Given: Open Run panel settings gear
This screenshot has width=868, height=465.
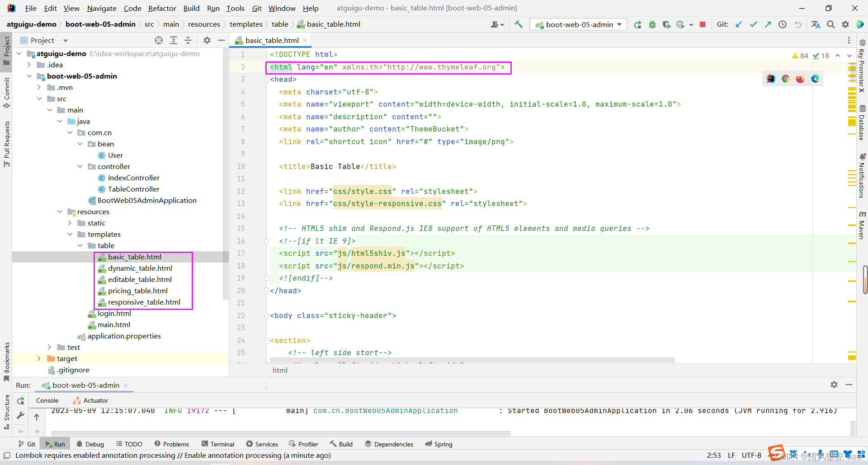Looking at the screenshot, I should [834, 385].
